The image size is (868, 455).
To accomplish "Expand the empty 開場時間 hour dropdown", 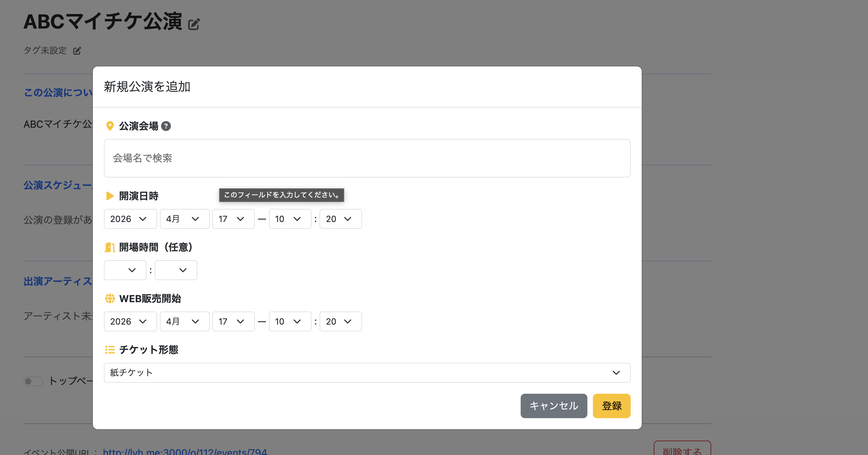I will (x=125, y=270).
